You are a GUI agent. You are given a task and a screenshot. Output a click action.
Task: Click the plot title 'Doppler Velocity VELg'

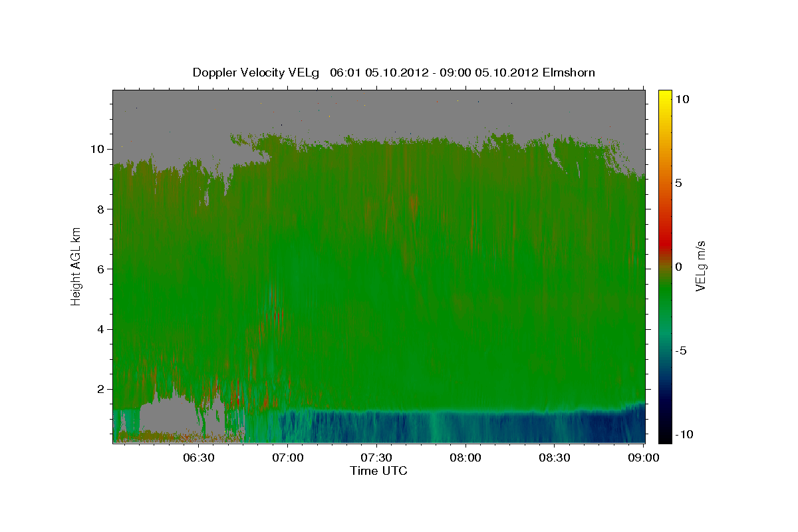[x=256, y=72]
